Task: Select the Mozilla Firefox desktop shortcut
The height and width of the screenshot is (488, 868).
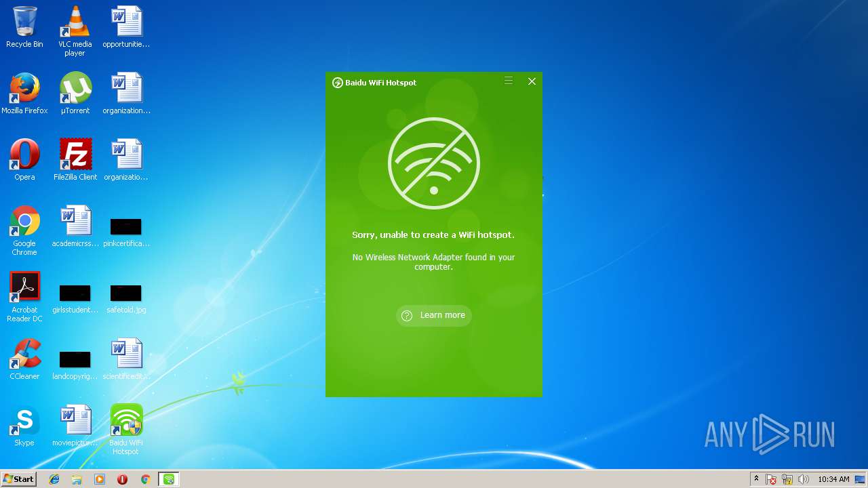Action: click(x=24, y=94)
